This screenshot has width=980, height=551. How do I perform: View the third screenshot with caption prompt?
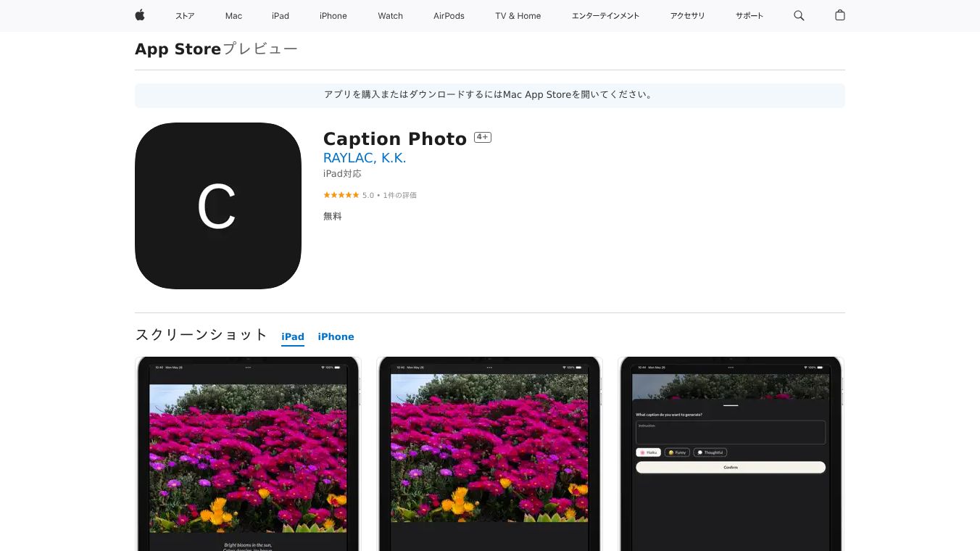pos(731,454)
